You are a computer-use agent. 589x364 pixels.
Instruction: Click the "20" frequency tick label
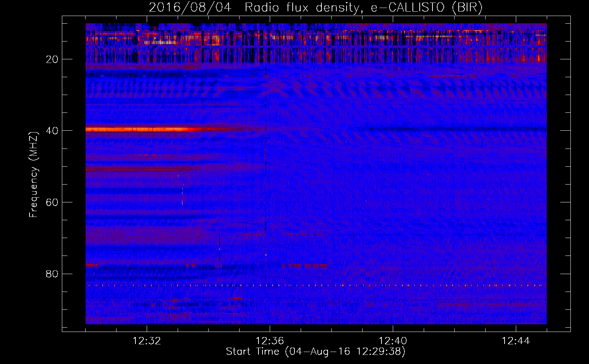(52, 59)
